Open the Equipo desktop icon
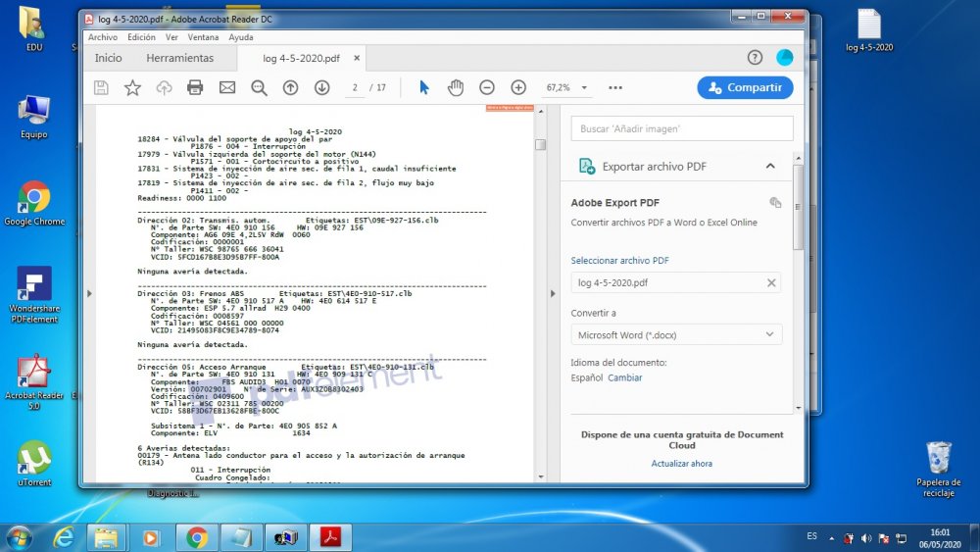This screenshot has width=980, height=552. click(x=33, y=117)
